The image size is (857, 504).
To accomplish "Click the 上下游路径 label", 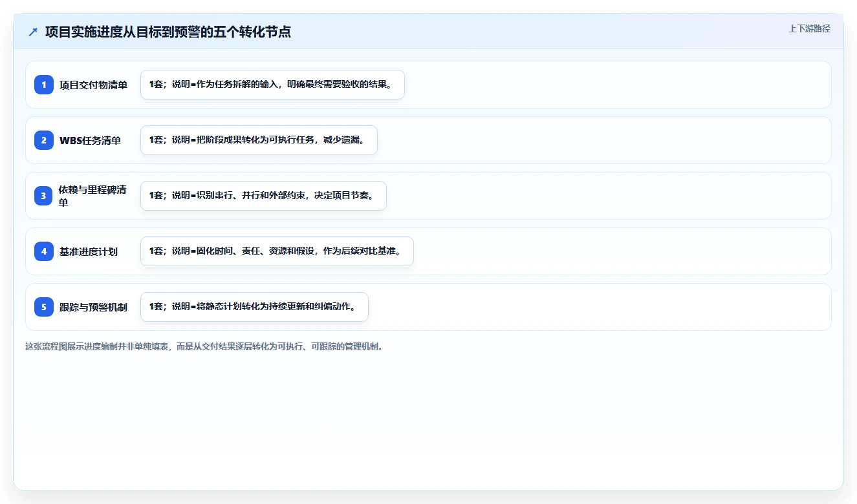I will (x=809, y=28).
